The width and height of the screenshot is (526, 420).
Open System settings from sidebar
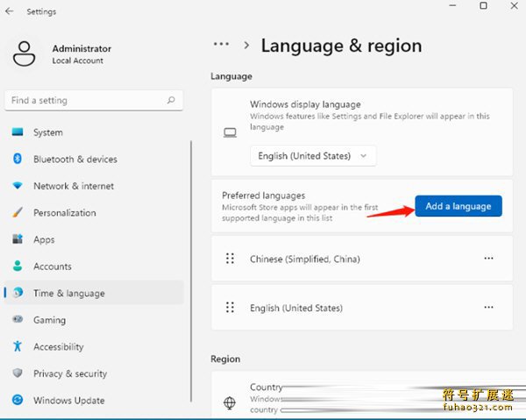[47, 132]
